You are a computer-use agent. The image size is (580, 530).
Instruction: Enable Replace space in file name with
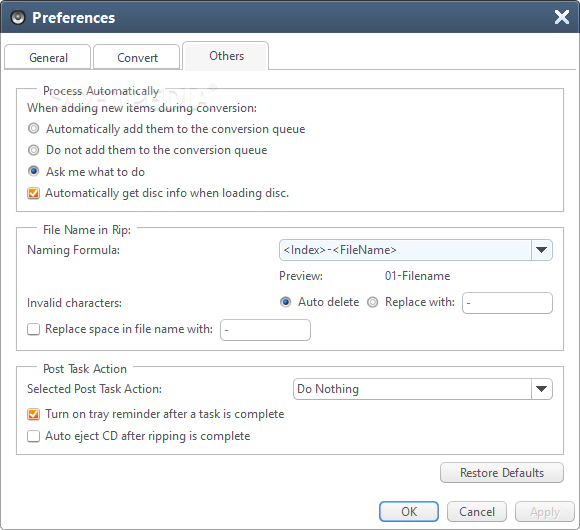pyautogui.click(x=33, y=329)
